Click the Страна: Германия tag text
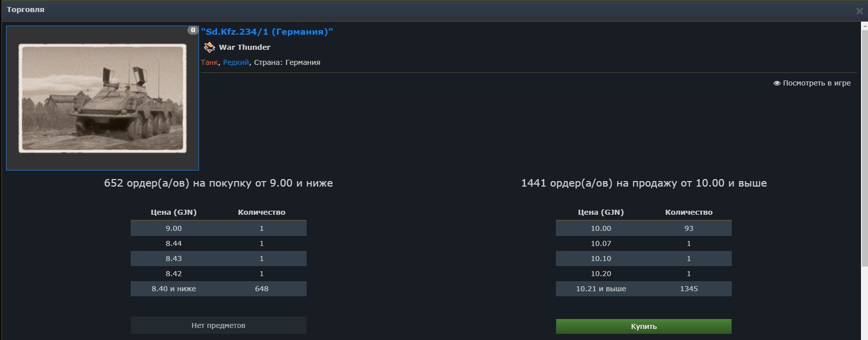 287,62
